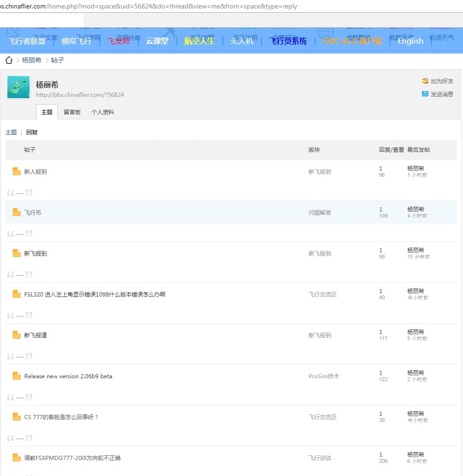This screenshot has height=476, width=463.
Task: Open the 新飞报道 thread
Action: point(36,336)
